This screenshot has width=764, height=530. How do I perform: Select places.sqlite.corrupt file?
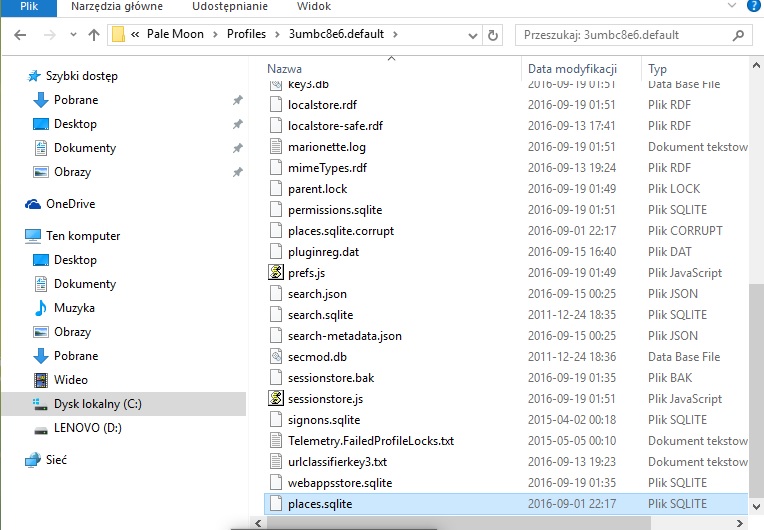pos(341,230)
